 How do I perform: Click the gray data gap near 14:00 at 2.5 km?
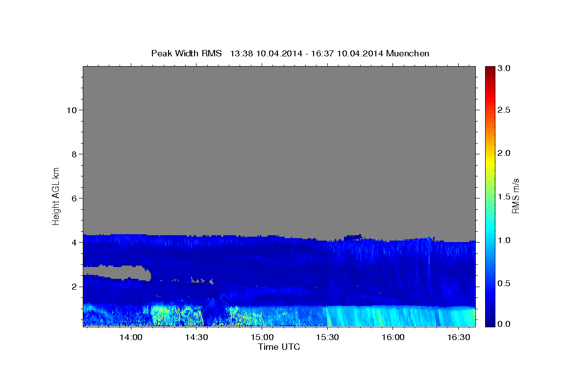tap(118, 272)
